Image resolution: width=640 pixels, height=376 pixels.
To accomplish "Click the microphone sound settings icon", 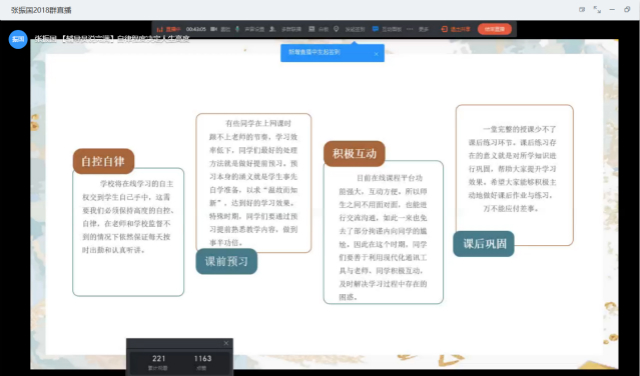I will 237,29.
